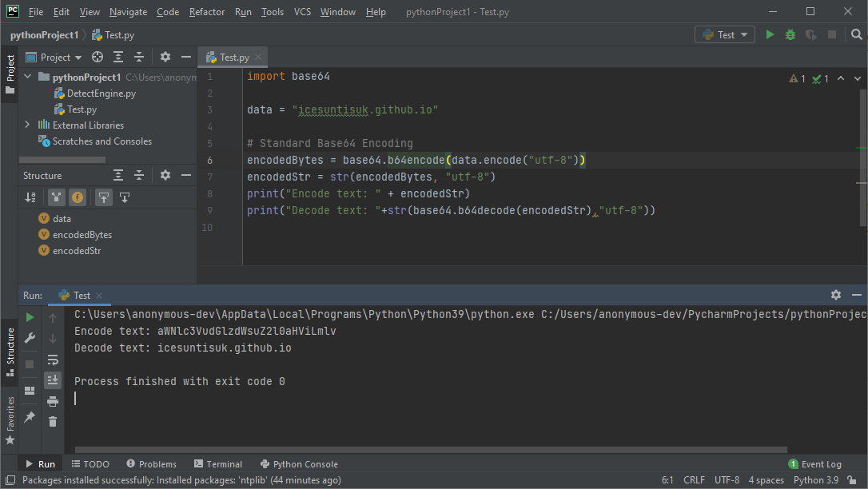
Task: Restore layout icon in Run panel
Action: (x=30, y=391)
